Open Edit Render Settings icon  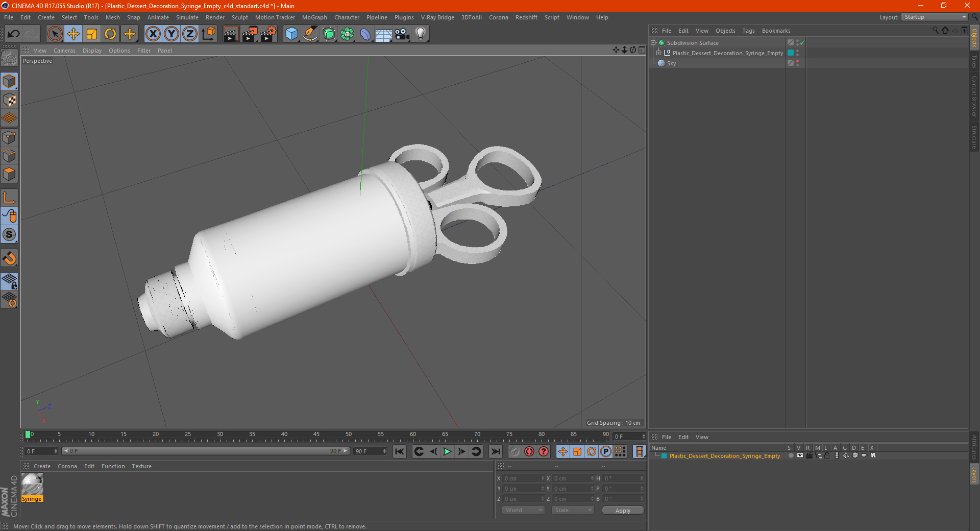(268, 34)
